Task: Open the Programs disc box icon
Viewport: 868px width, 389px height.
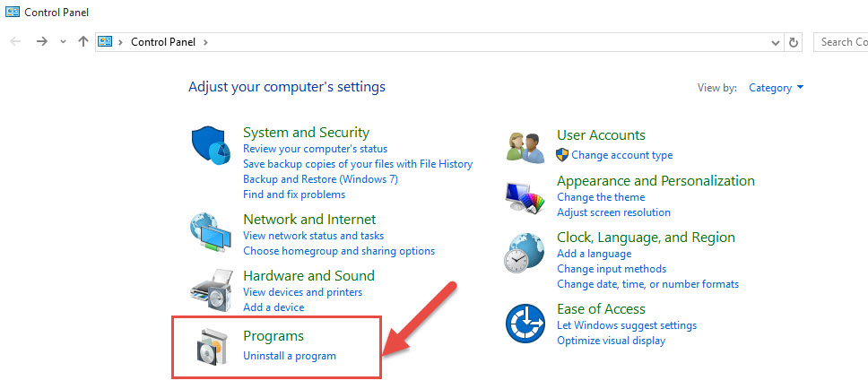Action: point(210,346)
